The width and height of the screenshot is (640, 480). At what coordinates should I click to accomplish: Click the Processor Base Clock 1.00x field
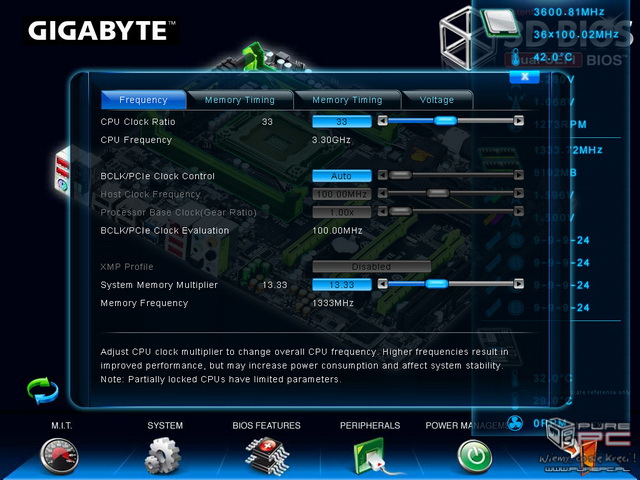point(342,212)
